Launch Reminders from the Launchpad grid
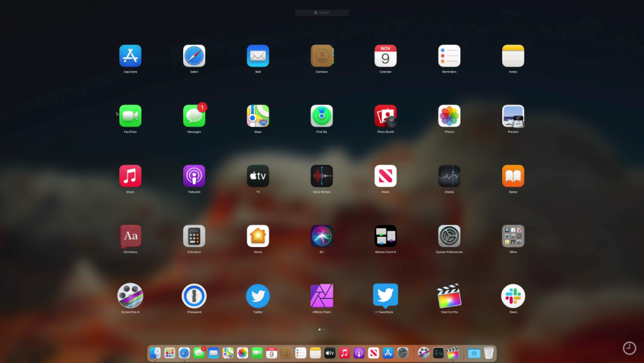This screenshot has height=363, width=644. [450, 56]
